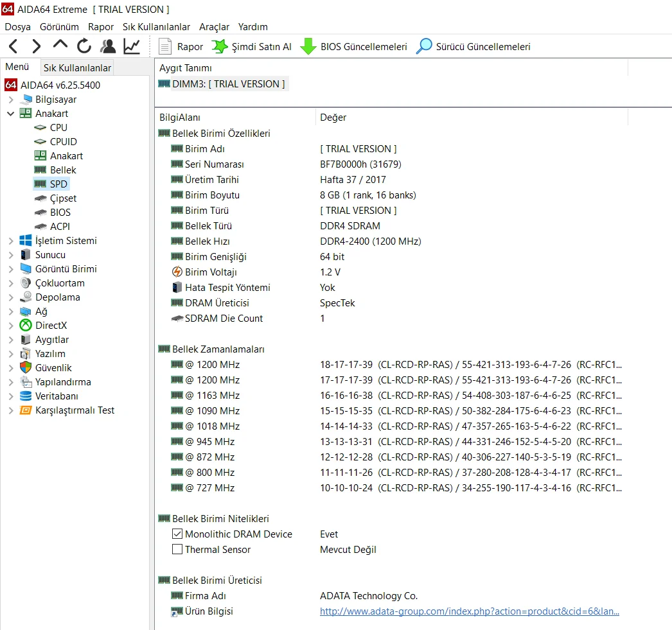Click the Çokluortam speaker icon
The width and height of the screenshot is (672, 630).
[x=26, y=283]
